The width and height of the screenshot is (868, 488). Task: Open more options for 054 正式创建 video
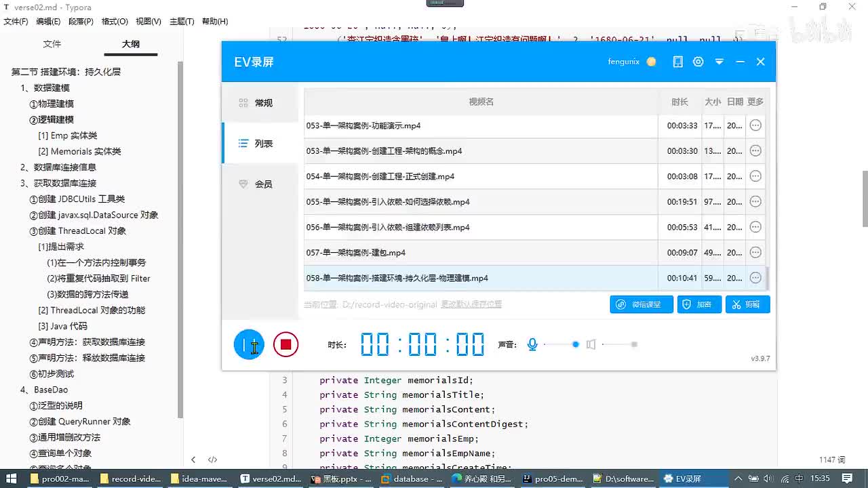(755, 176)
